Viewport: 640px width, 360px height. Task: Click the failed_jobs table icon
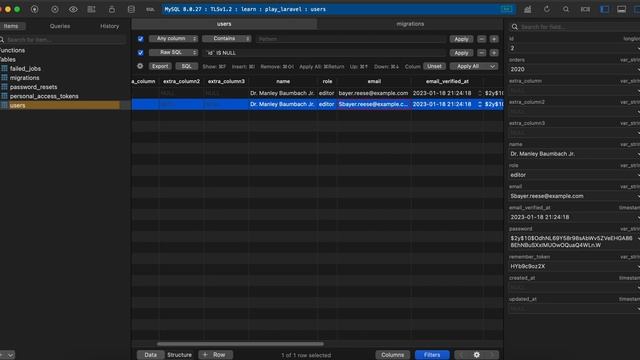coord(4,69)
